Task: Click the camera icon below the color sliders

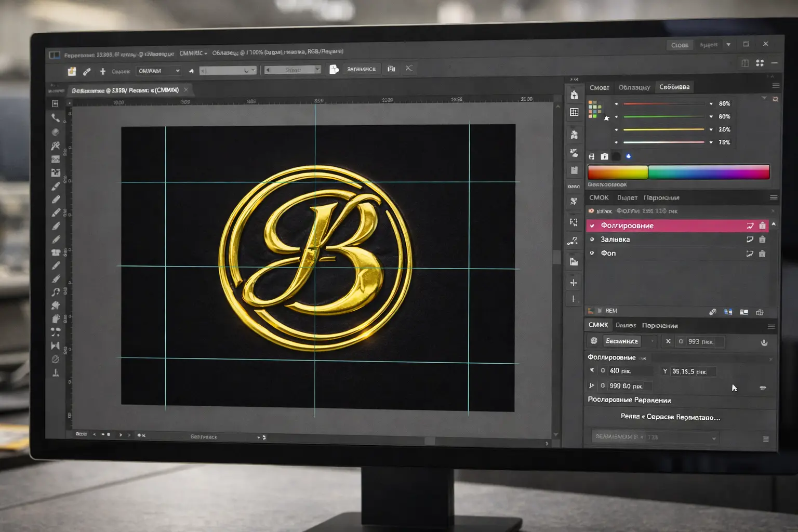Action: (604, 156)
